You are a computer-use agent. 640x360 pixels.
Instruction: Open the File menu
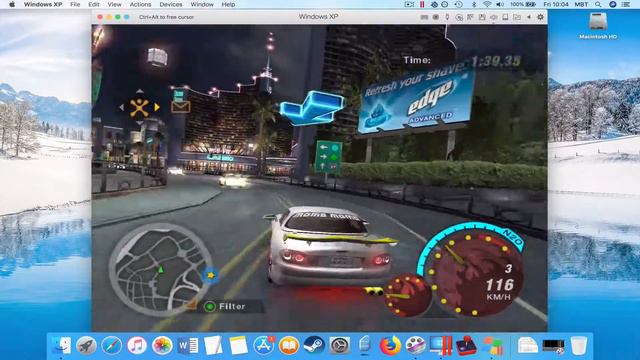75,4
